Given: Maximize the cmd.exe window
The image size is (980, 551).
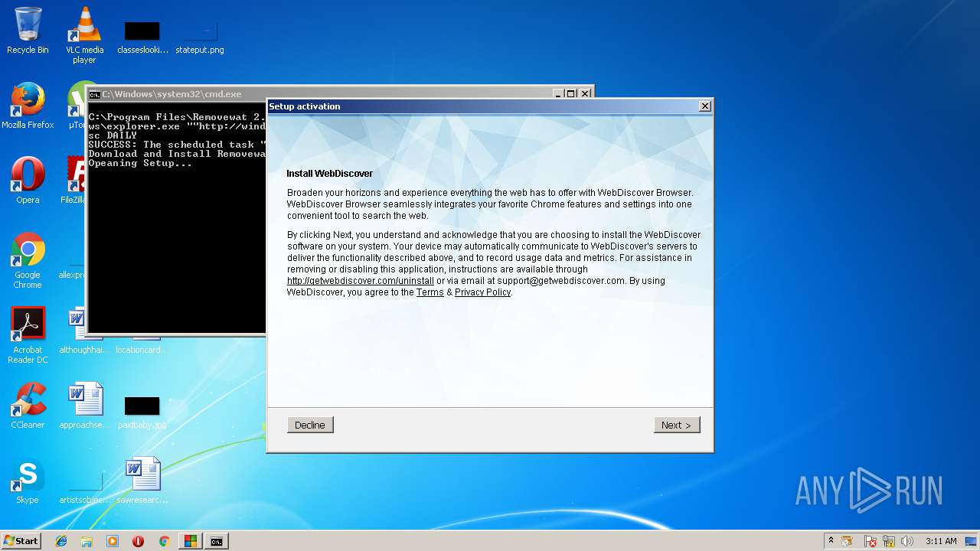Looking at the screenshot, I should pyautogui.click(x=571, y=93).
